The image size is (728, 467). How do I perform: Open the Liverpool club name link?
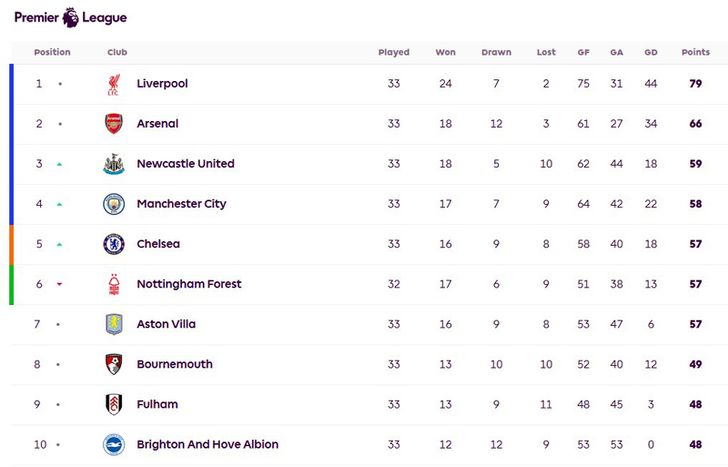click(x=162, y=84)
